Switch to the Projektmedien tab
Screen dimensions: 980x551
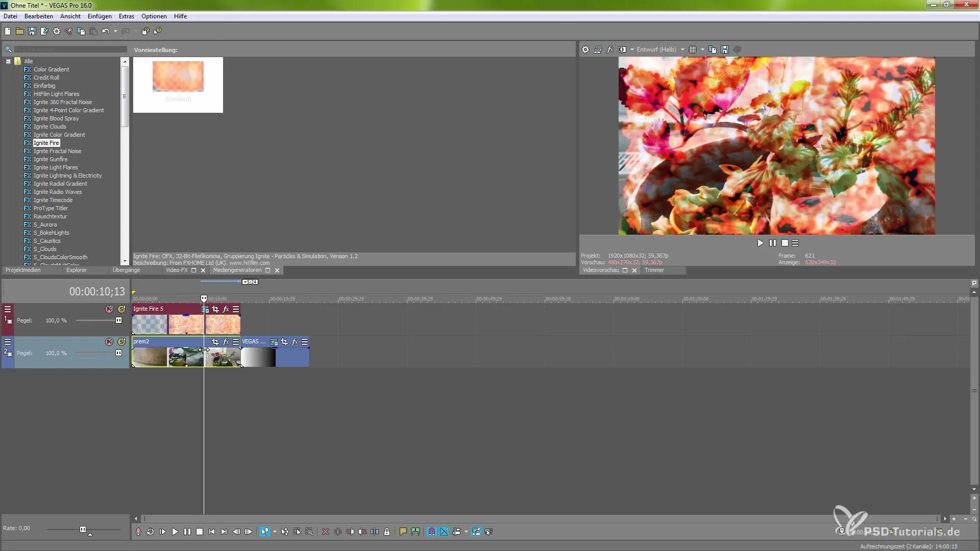pos(23,270)
